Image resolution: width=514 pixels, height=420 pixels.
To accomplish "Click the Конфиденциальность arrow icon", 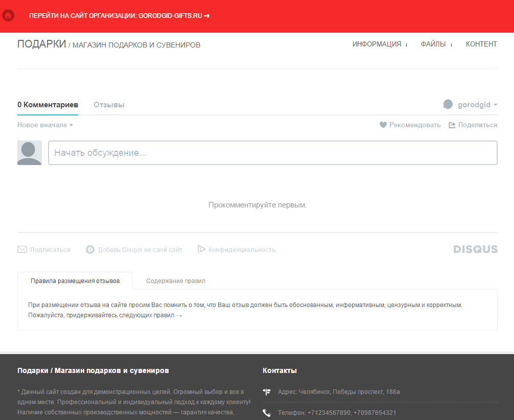I will click(202, 249).
